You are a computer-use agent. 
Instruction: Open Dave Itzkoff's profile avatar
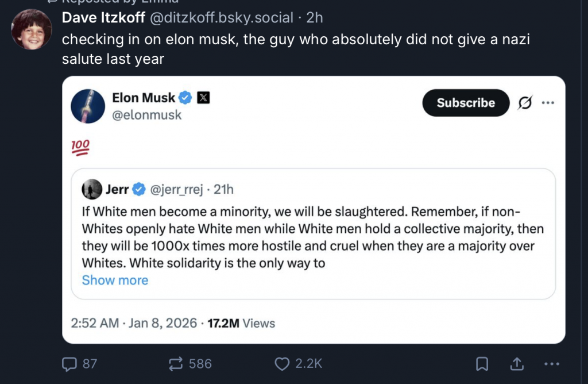pyautogui.click(x=32, y=30)
